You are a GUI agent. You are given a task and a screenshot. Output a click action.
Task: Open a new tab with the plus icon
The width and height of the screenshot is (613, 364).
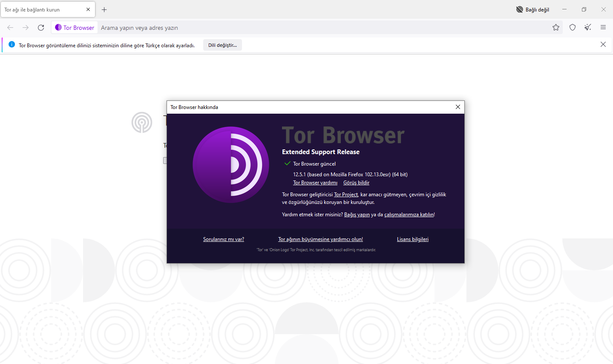pos(104,9)
